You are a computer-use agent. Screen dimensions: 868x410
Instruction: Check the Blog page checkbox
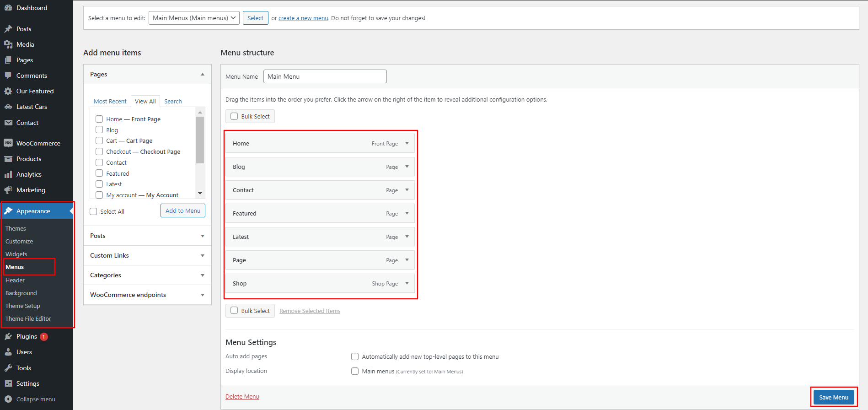click(x=99, y=129)
